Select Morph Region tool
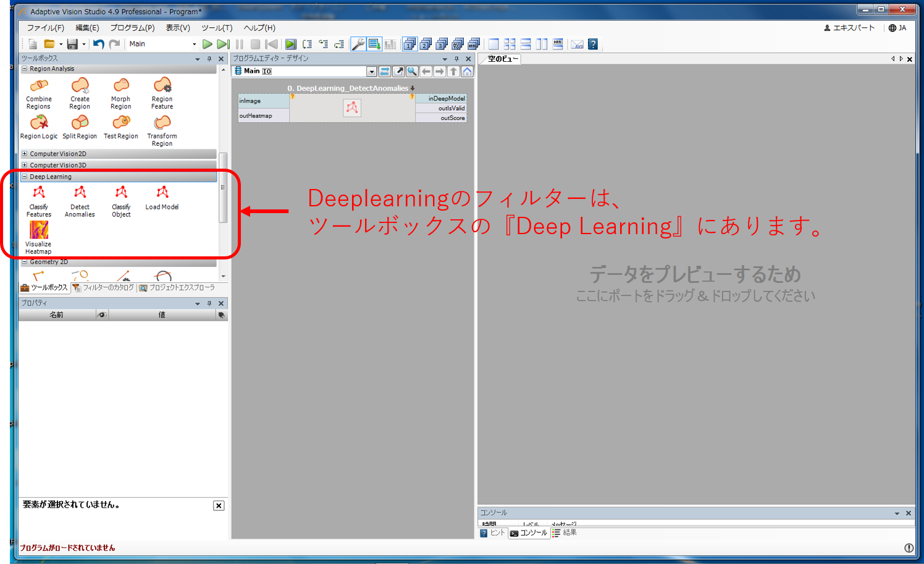 click(x=121, y=94)
